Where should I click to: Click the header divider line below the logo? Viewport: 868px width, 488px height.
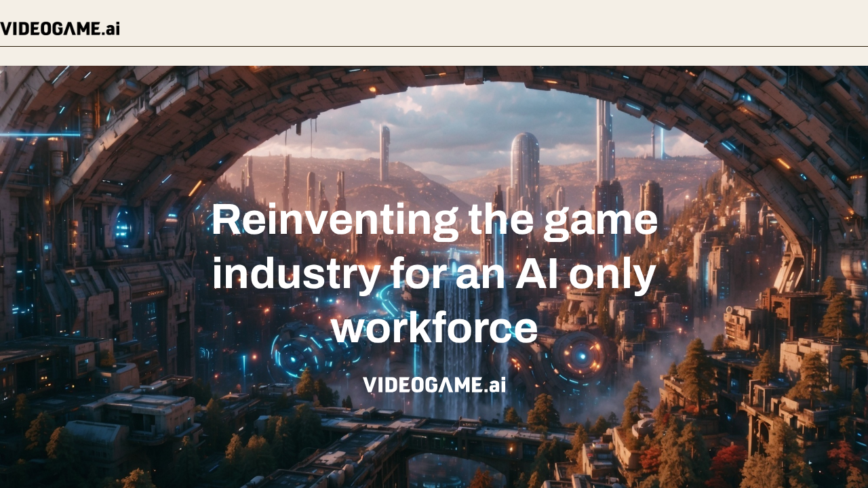click(x=434, y=47)
